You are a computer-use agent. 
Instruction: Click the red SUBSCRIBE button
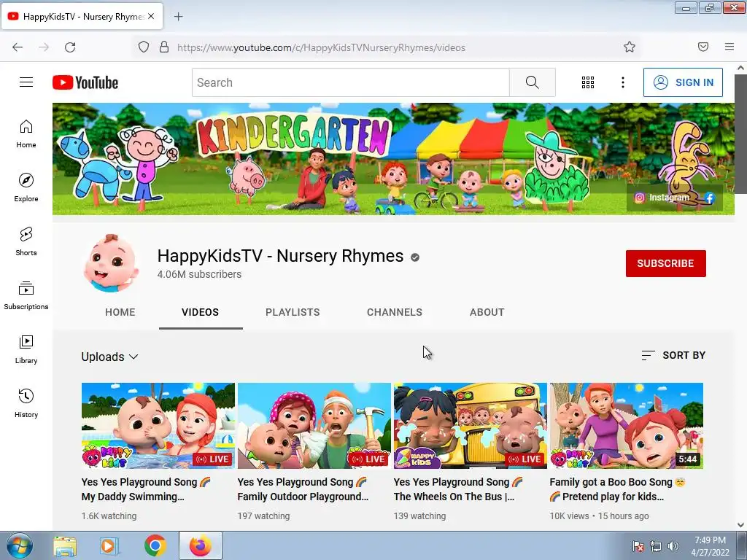pyautogui.click(x=665, y=263)
